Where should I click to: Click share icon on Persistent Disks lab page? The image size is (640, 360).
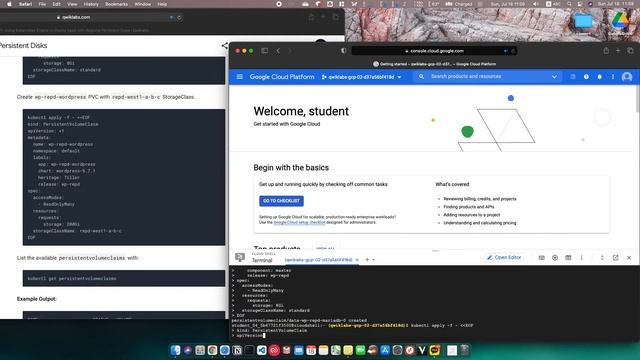pyautogui.click(x=224, y=46)
